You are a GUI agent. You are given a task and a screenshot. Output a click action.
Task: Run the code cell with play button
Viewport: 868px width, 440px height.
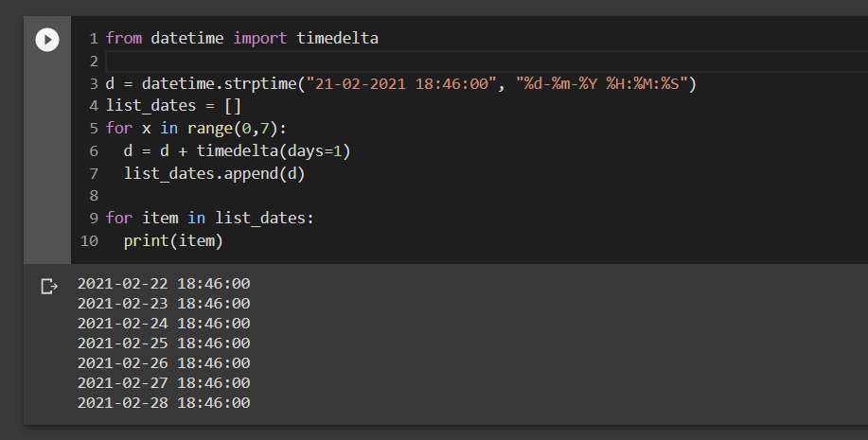(47, 40)
